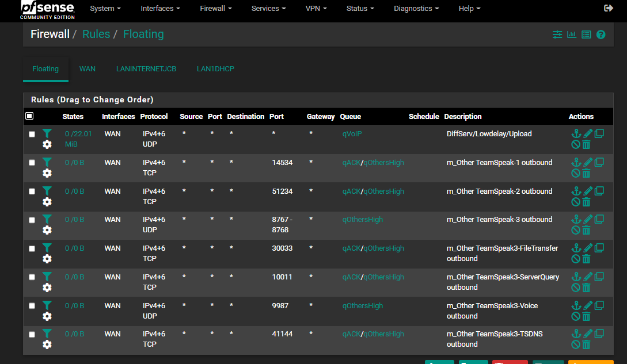Expand the Services dropdown menu
This screenshot has height=364, width=627.
click(x=268, y=9)
